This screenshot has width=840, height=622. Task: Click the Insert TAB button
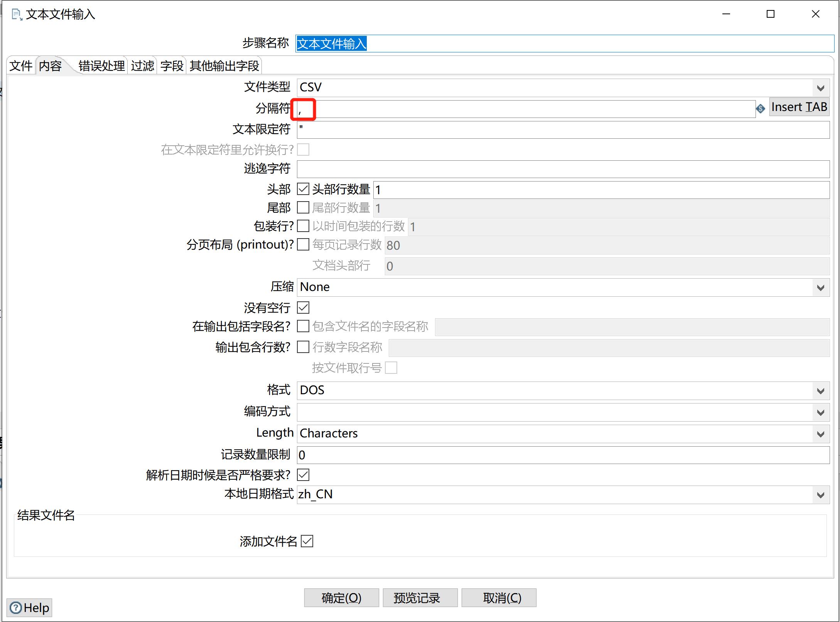pyautogui.click(x=799, y=107)
